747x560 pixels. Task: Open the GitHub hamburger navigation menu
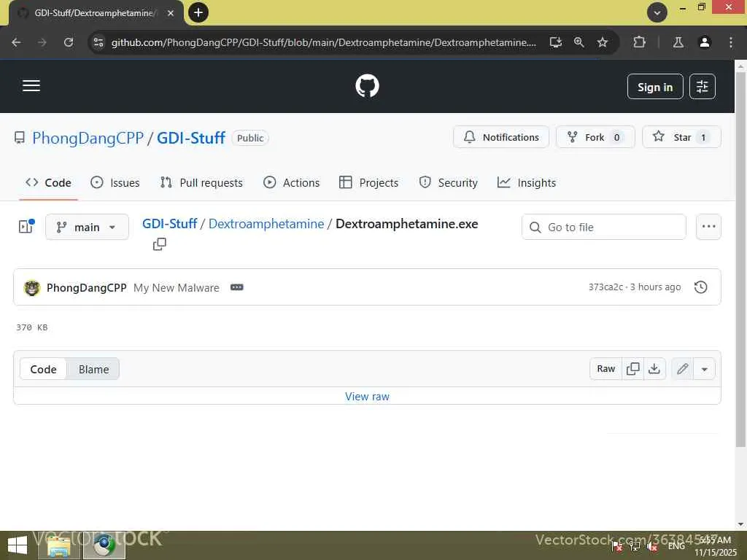31,86
